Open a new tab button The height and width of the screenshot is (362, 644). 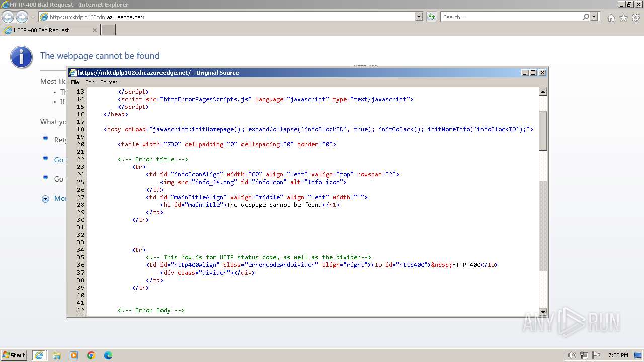click(x=108, y=30)
